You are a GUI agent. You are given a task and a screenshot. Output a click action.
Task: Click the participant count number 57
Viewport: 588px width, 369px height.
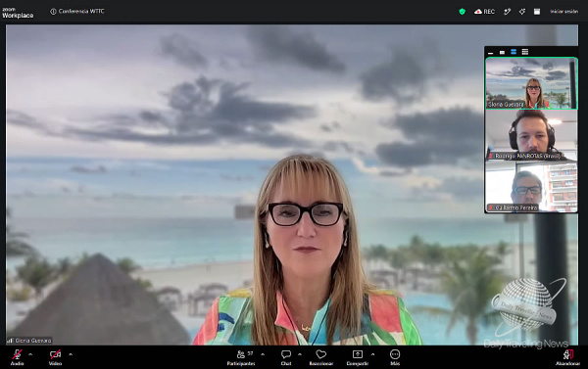250,353
